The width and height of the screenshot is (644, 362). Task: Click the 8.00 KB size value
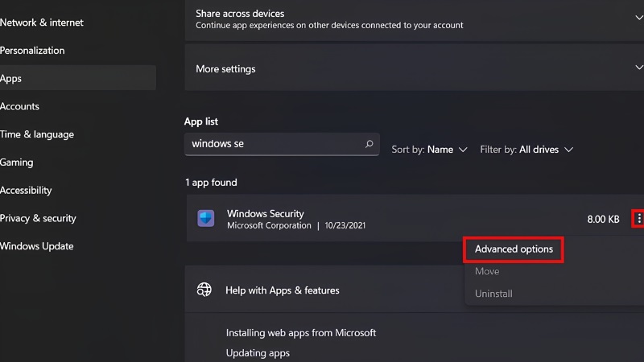603,219
